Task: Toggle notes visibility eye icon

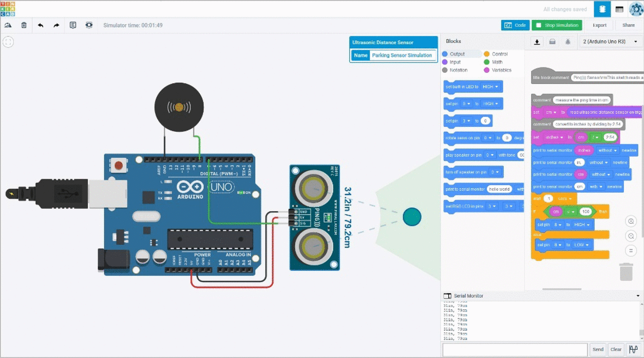Action: (89, 25)
